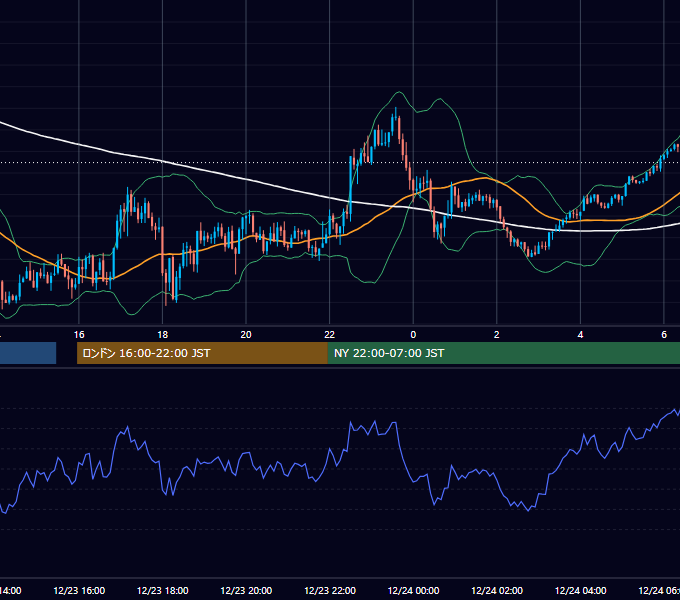680x600 pixels.
Task: Click the '12/24 00:00' date label
Action: [x=413, y=590]
